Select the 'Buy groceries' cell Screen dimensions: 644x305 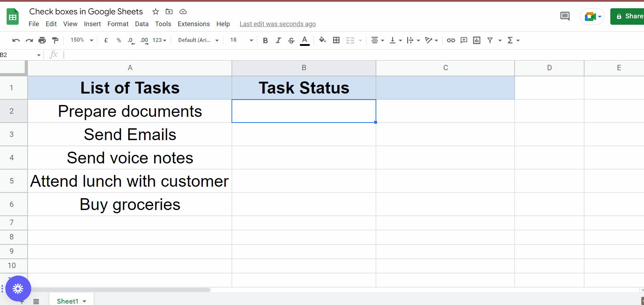click(130, 204)
